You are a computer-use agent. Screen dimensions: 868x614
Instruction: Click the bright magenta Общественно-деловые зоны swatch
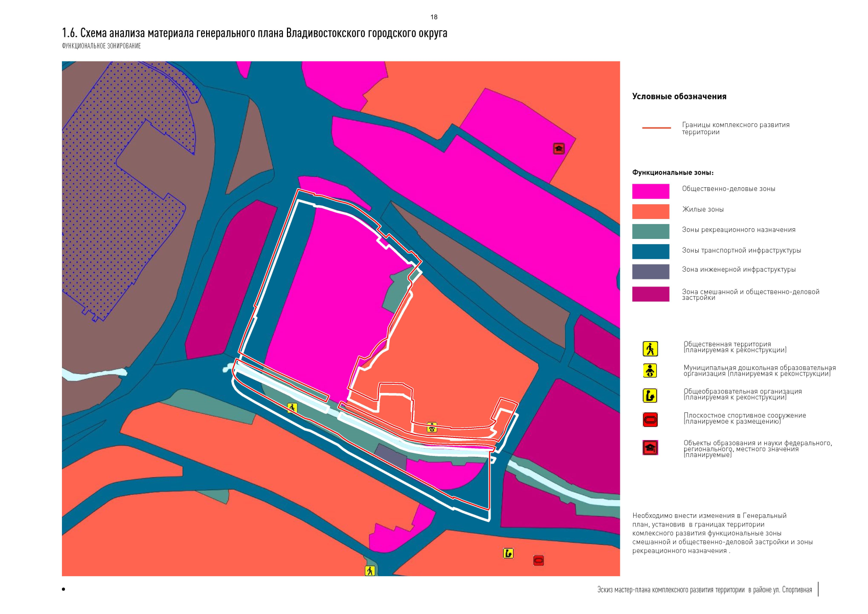[x=651, y=191]
